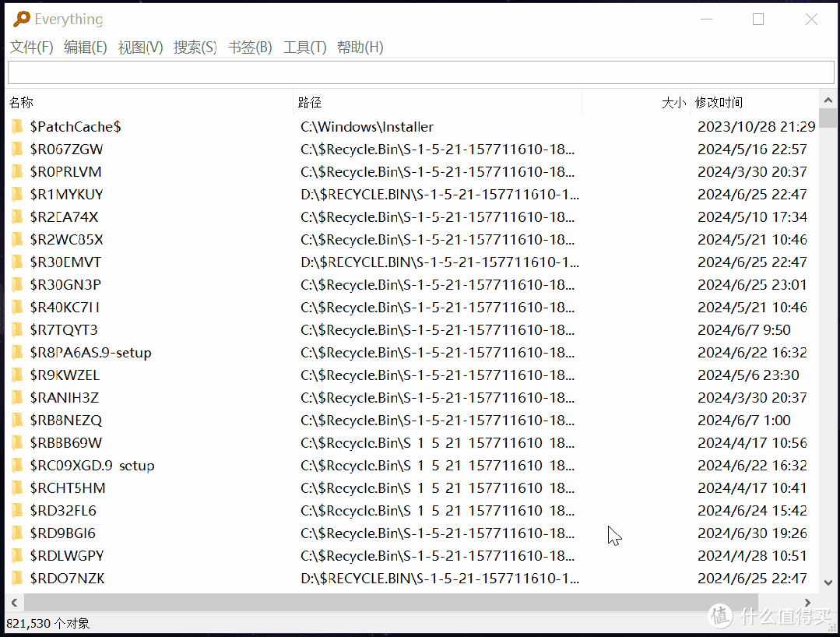840x637 pixels.
Task: Click folder icon next to $R2EA74X
Action: point(17,217)
